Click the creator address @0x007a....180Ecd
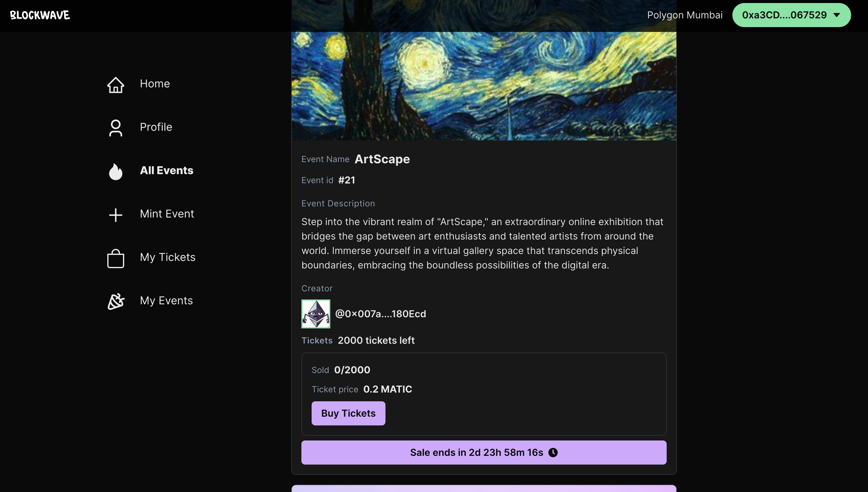Image resolution: width=868 pixels, height=492 pixels. coord(380,314)
